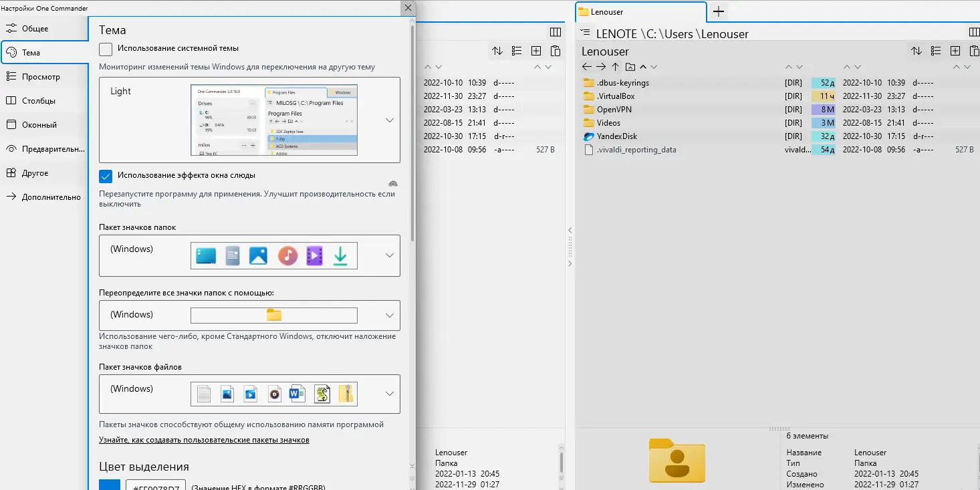
Task: Toggle the columns layout icon in the left pane
Action: pos(555,32)
